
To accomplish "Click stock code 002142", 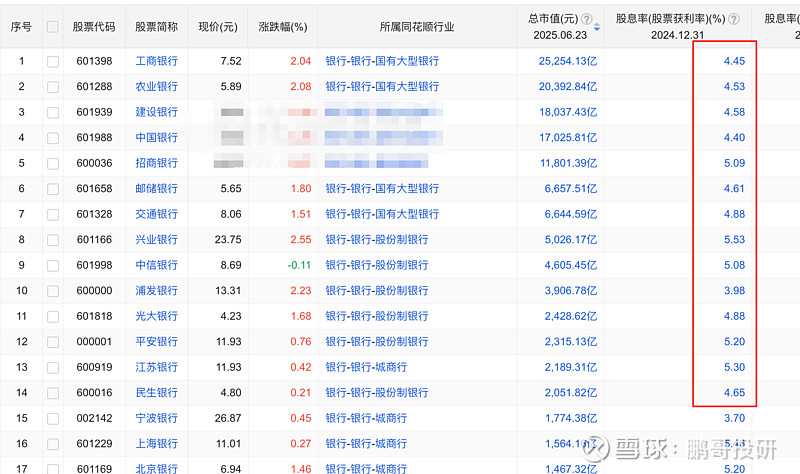I will (x=94, y=418).
